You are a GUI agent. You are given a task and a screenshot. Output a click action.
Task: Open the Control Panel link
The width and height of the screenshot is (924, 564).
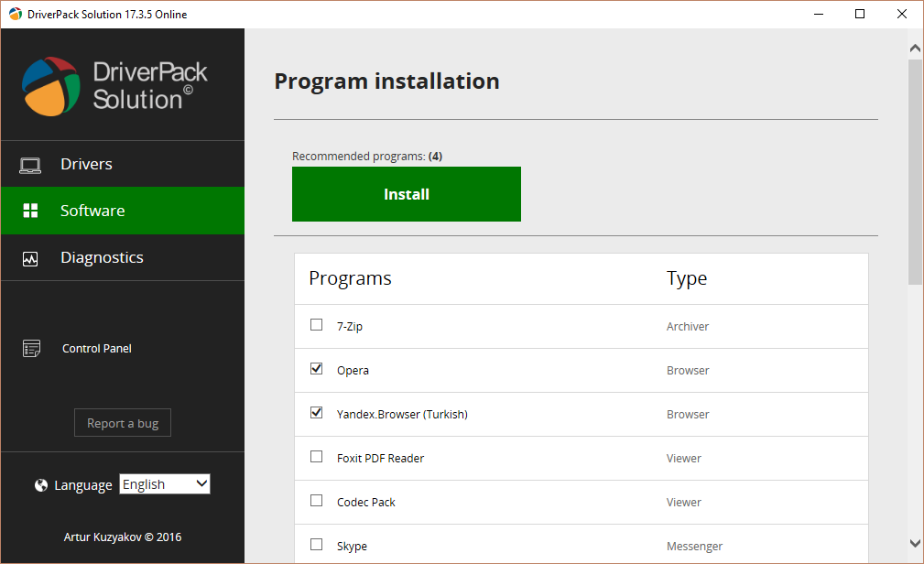(97, 349)
